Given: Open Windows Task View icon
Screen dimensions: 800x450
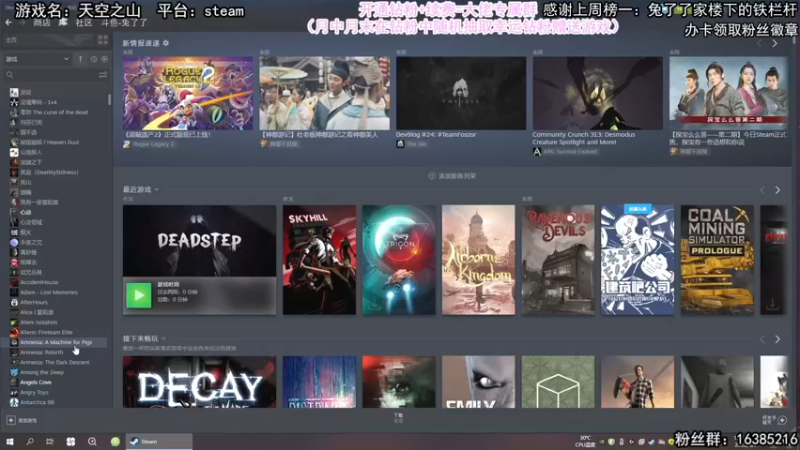Looking at the screenshot, I should point(49,442).
